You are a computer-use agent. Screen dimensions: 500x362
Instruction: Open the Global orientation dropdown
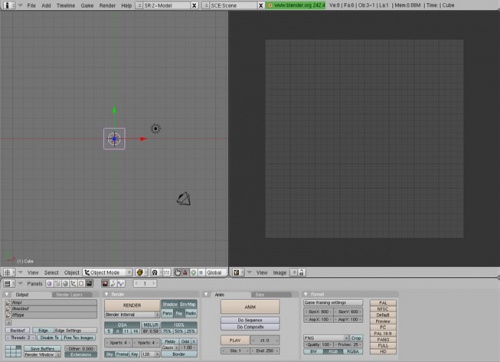click(x=215, y=273)
